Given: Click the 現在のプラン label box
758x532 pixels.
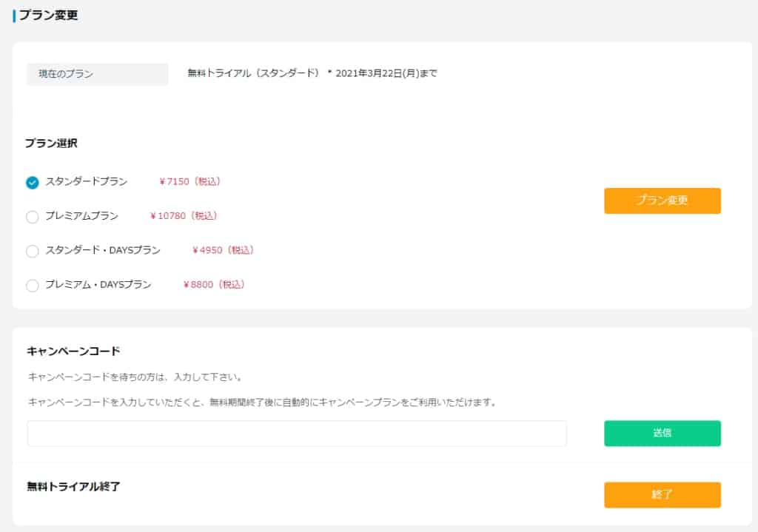Looking at the screenshot, I should [x=97, y=73].
